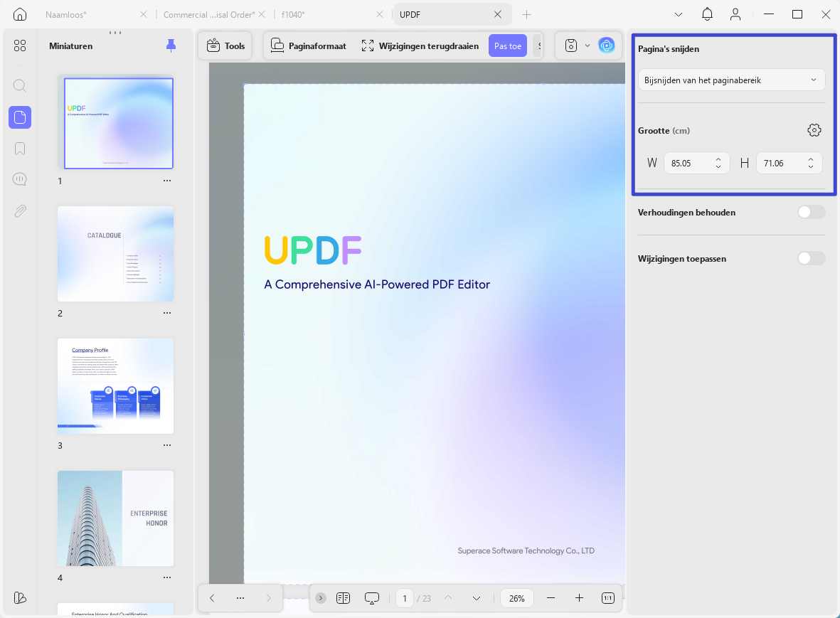Viewport: 840px width, 618px height.
Task: Click Paginaformaat in the toolbar
Action: [309, 46]
